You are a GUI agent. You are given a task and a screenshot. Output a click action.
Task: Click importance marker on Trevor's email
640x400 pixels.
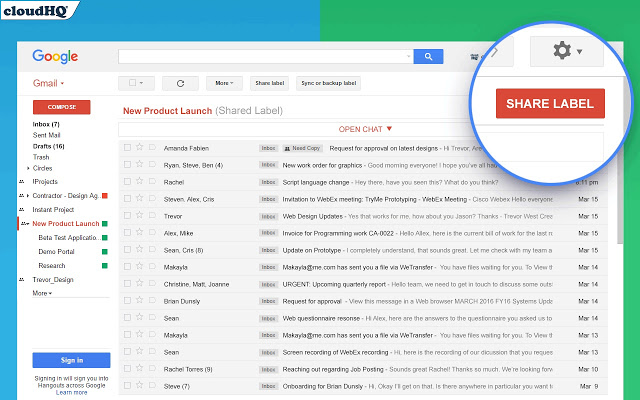pos(152,216)
